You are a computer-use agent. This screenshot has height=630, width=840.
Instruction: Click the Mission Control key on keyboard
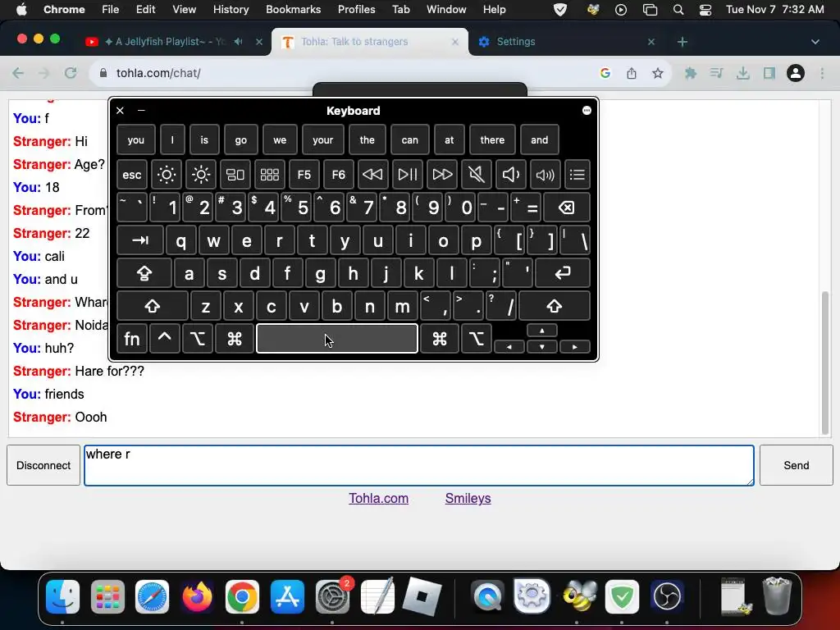click(x=235, y=174)
